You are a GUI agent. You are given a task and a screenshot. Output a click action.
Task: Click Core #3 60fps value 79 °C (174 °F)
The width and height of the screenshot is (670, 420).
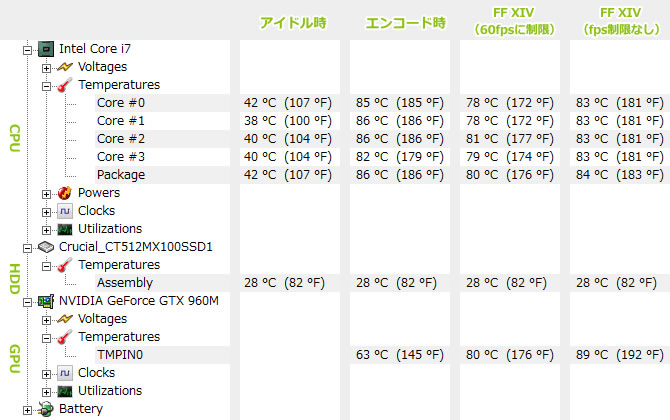510,157
